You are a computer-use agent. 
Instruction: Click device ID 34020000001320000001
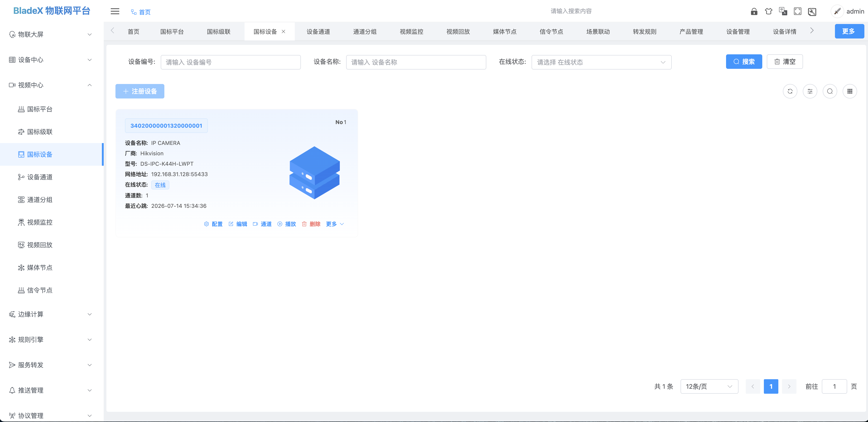(166, 126)
